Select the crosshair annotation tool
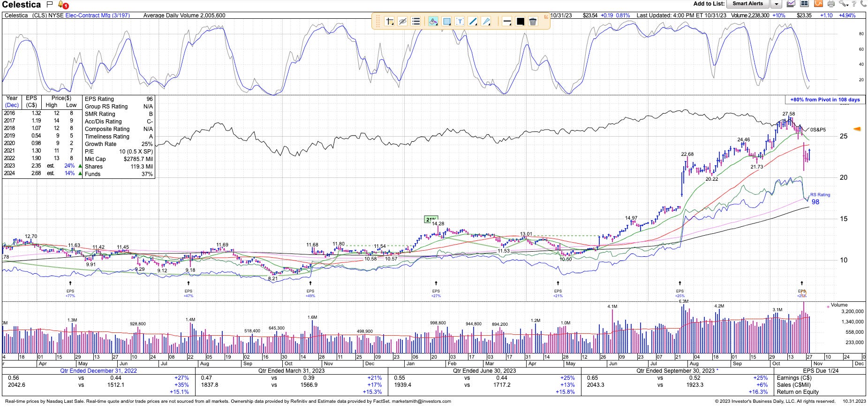The height and width of the screenshot is (407, 868). (389, 22)
